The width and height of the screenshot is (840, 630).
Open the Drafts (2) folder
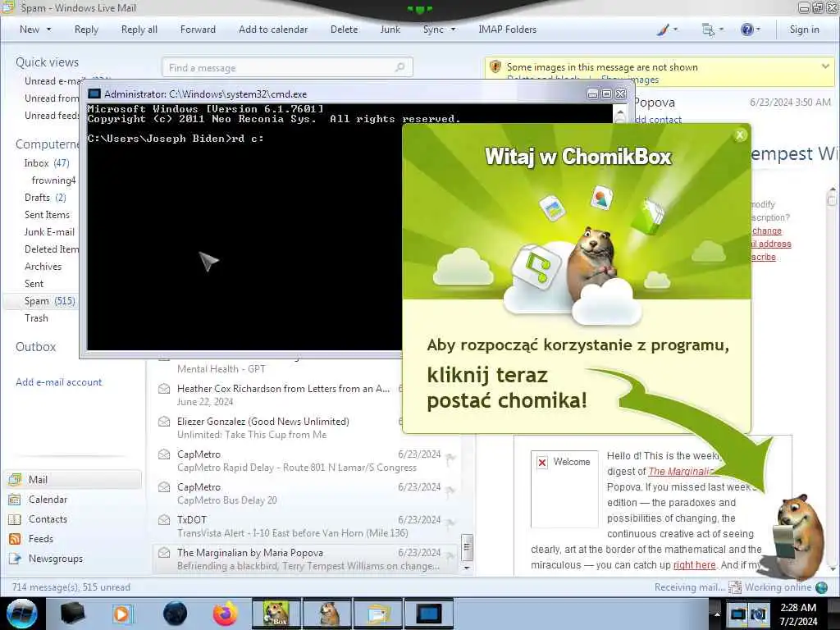(x=45, y=197)
